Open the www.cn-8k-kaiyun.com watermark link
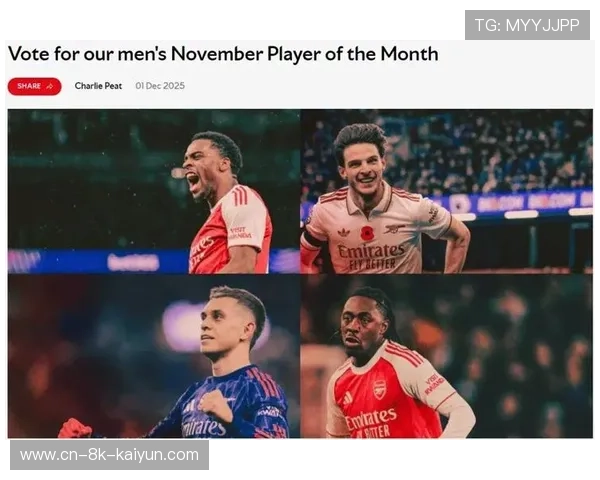Viewport: 600px width, 480px height. (x=109, y=455)
